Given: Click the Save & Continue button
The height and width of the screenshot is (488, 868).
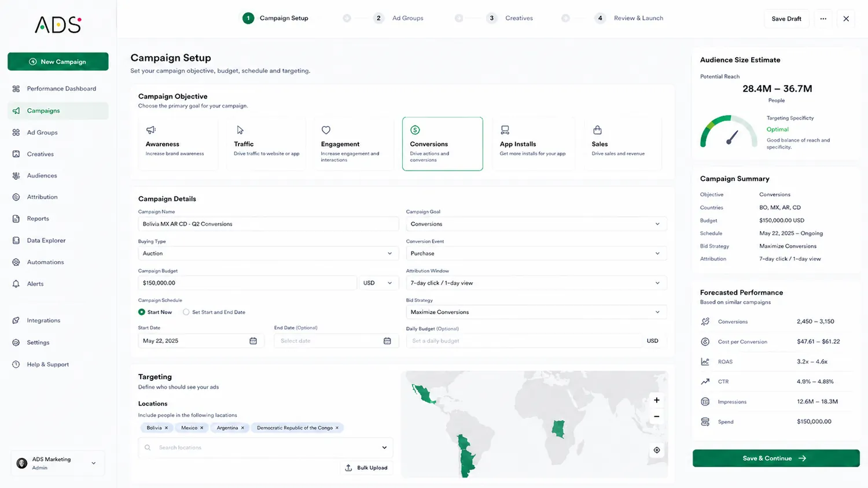Looking at the screenshot, I should tap(775, 458).
